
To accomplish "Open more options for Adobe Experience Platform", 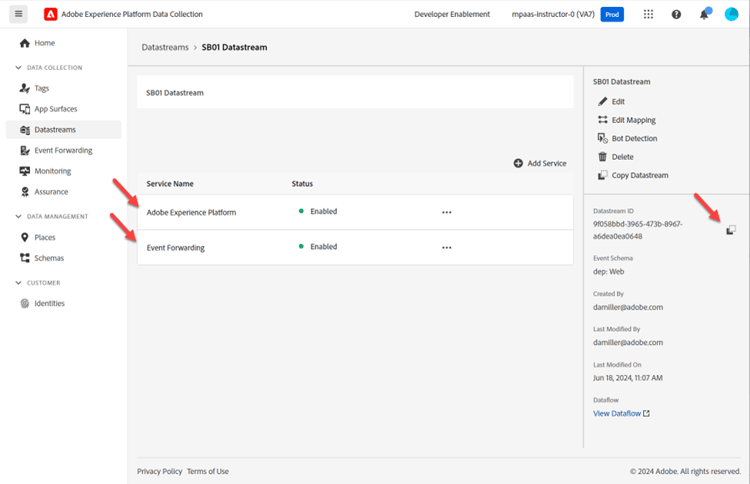I will coord(446,212).
